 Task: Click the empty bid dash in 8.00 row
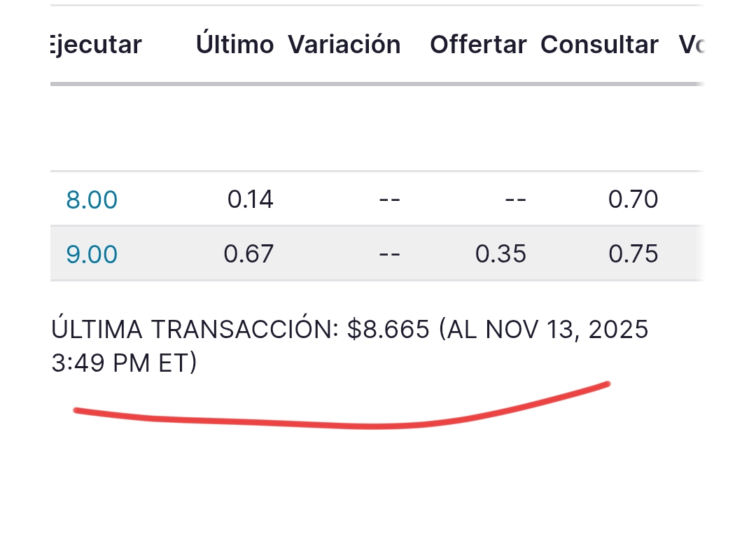(x=515, y=200)
